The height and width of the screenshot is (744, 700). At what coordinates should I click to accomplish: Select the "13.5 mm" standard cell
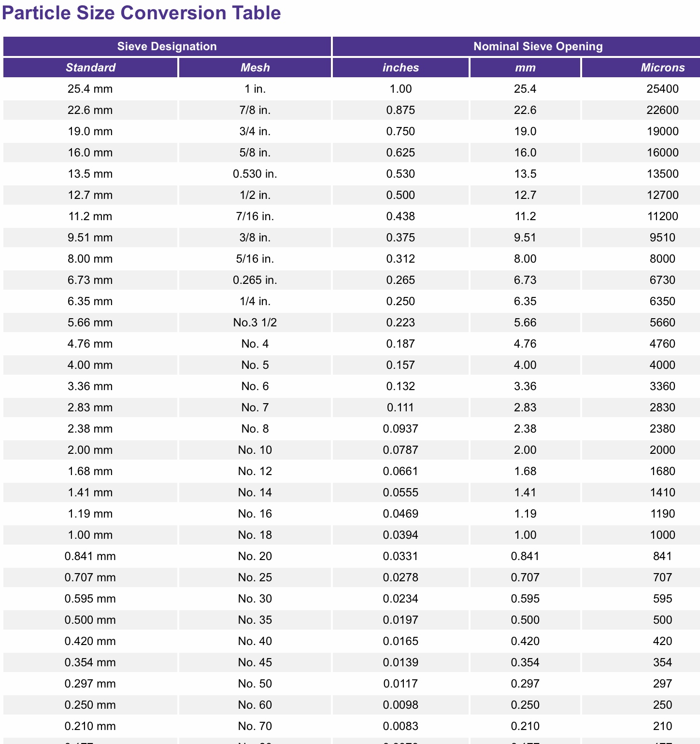coord(90,174)
